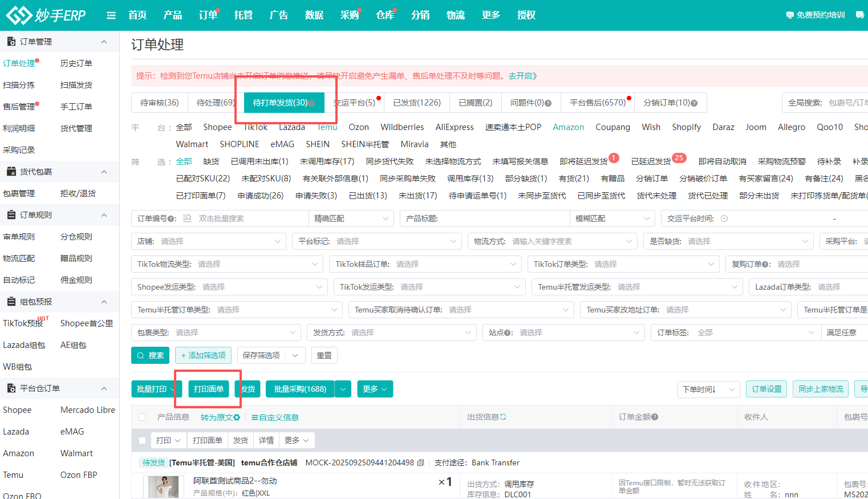
Task: Filter by 已延迟发货 with badge 25
Action: [x=651, y=161]
